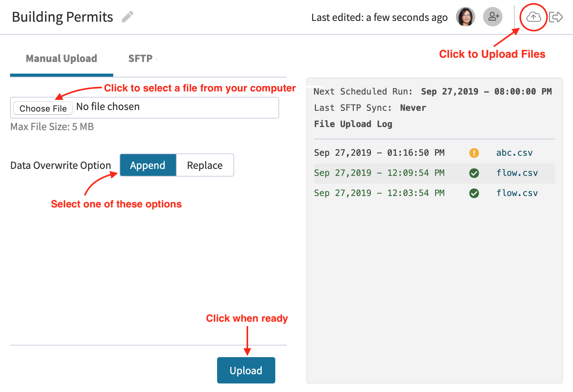The height and width of the screenshot is (392, 573).
Task: Click the Building Permits title
Action: [62, 17]
